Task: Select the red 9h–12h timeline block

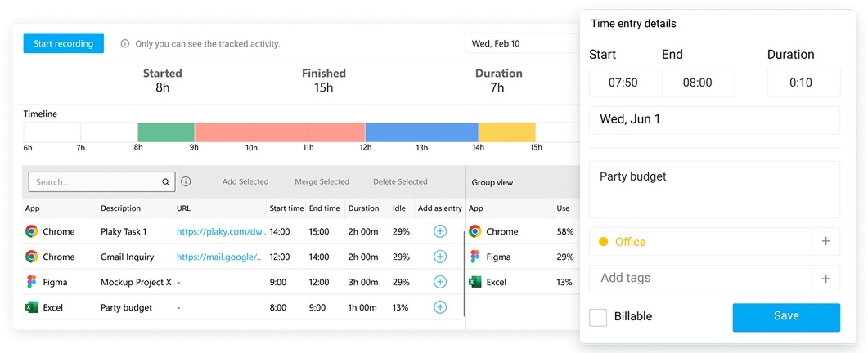Action: [x=279, y=132]
